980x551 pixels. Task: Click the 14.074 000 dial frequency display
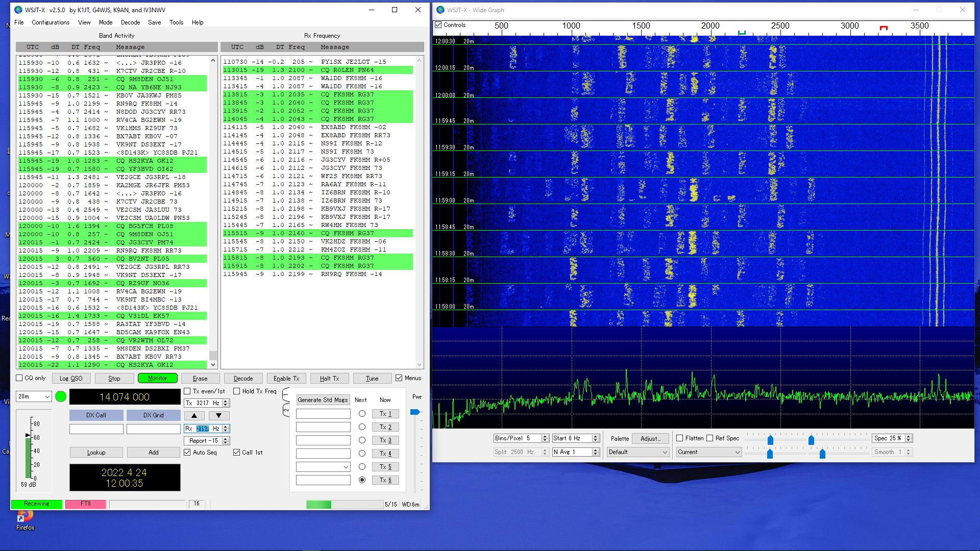pyautogui.click(x=125, y=397)
